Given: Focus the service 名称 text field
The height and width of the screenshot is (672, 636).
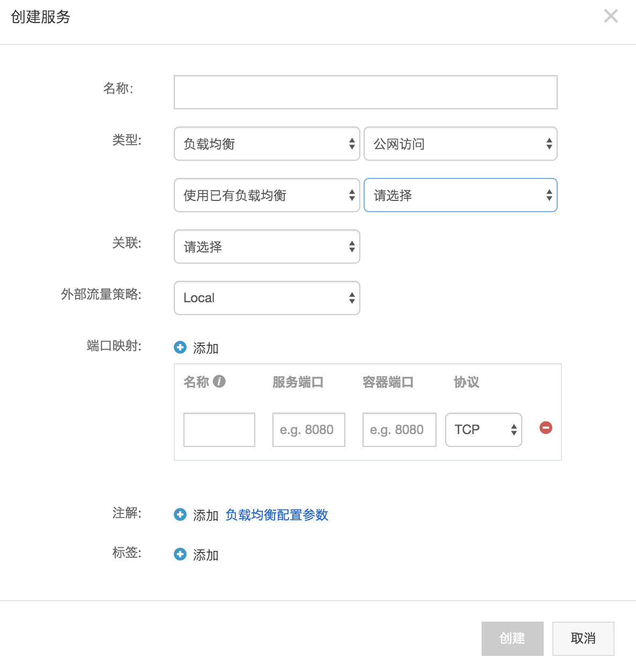Looking at the screenshot, I should tap(365, 92).
